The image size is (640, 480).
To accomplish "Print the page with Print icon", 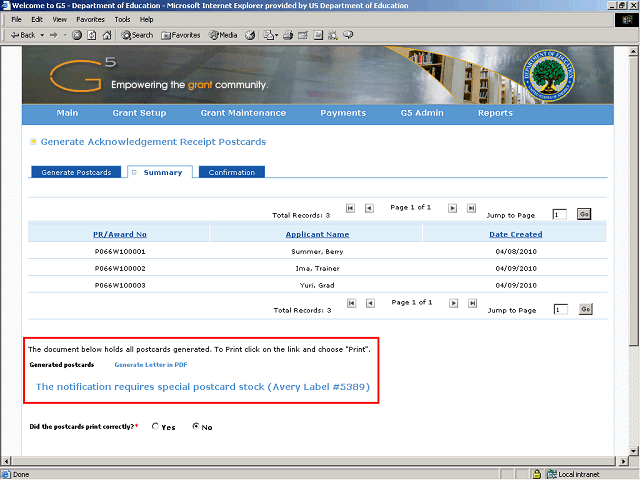I will [288, 35].
